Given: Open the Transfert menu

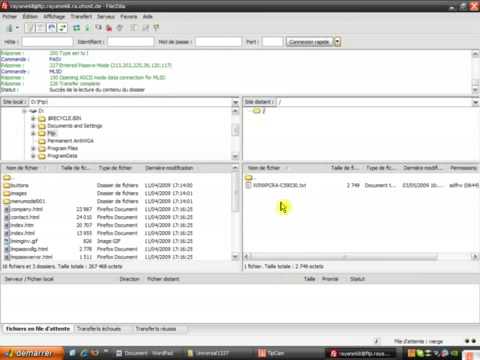Looking at the screenshot, I should point(81,16).
